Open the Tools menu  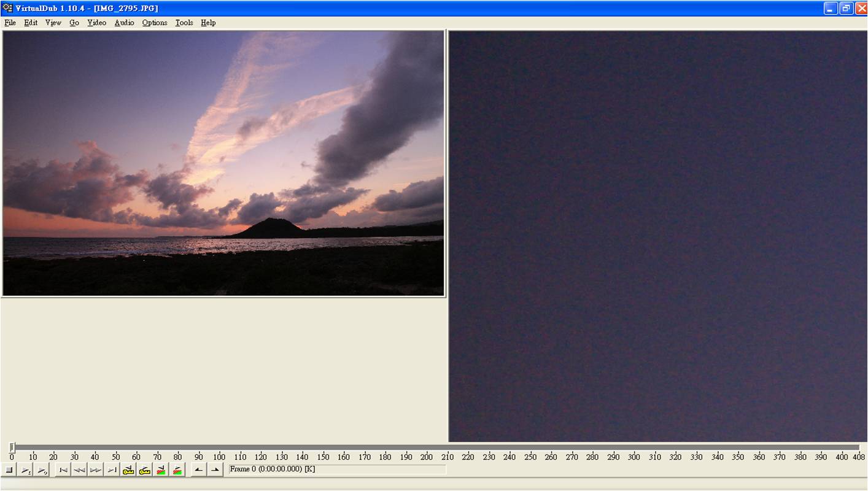184,23
